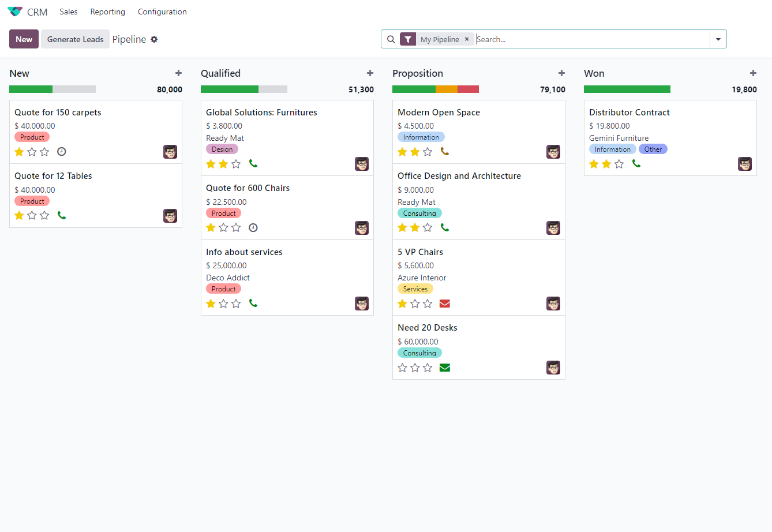Click the CRM app logo icon
Image resolution: width=772 pixels, height=532 pixels.
tap(15, 12)
